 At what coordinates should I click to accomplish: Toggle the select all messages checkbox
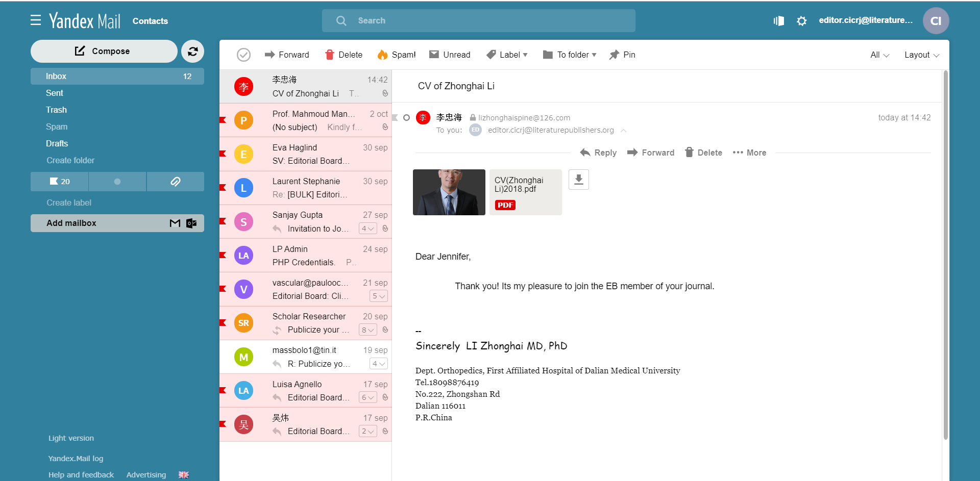pos(243,55)
